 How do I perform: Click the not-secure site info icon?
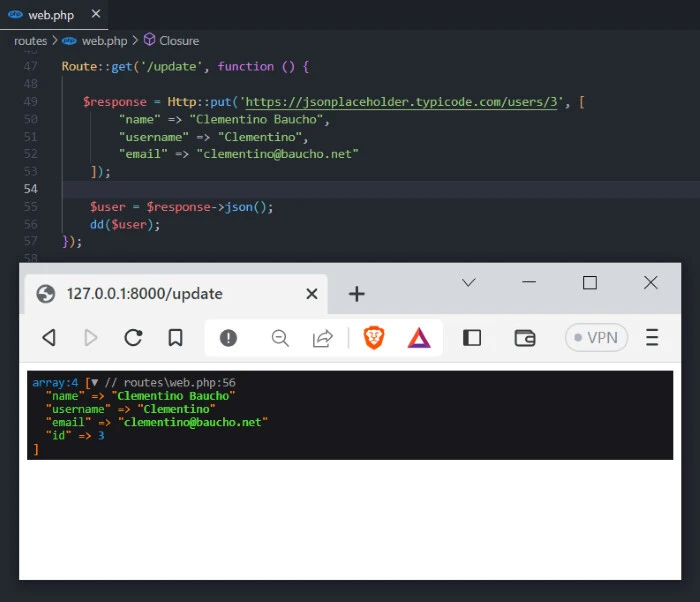[228, 338]
